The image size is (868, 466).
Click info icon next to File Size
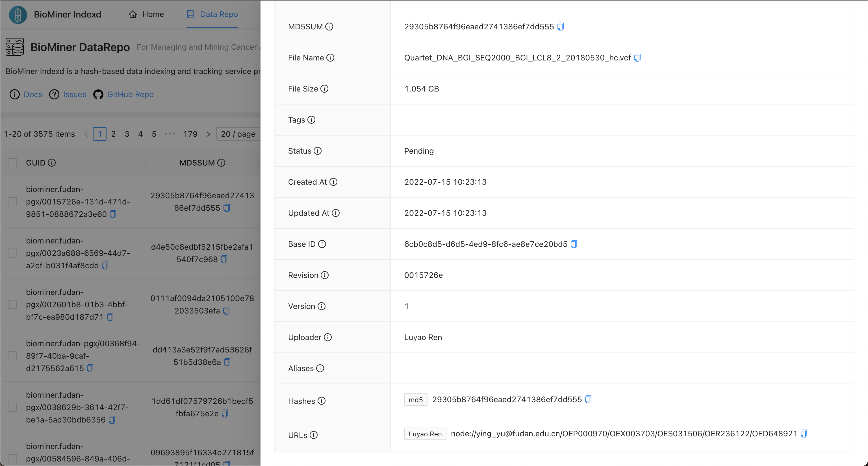pos(324,89)
